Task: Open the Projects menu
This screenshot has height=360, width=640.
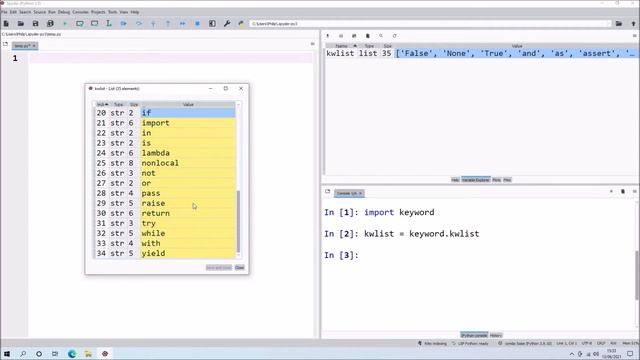Action: click(98, 12)
